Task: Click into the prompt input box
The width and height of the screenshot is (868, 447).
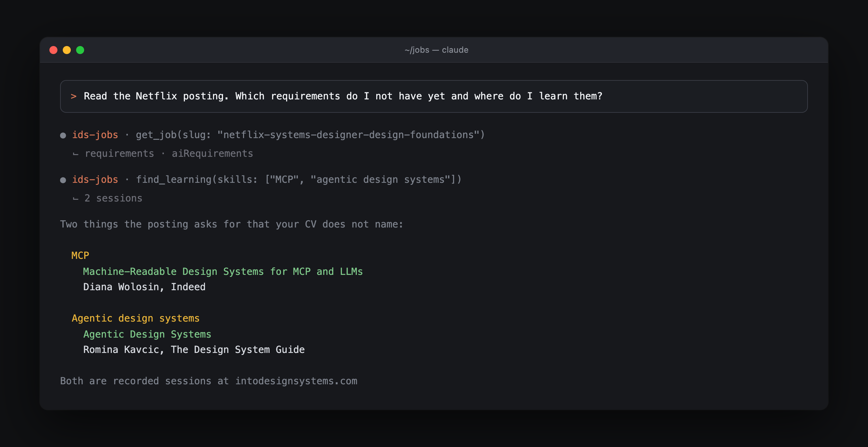Action: [x=434, y=96]
